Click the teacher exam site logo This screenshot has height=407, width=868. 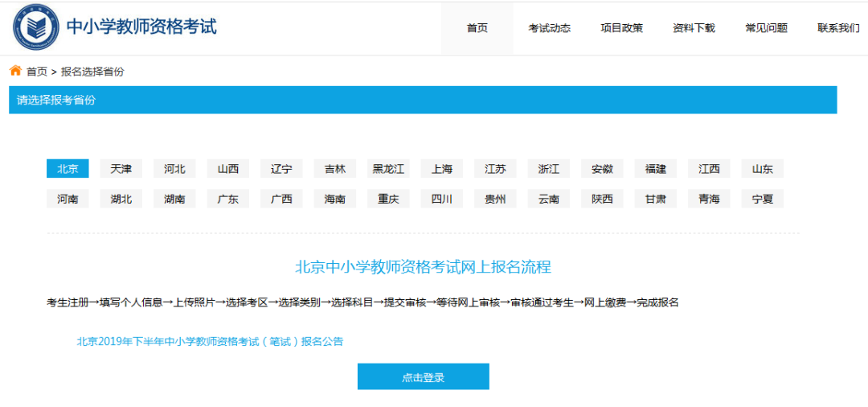click(x=36, y=28)
